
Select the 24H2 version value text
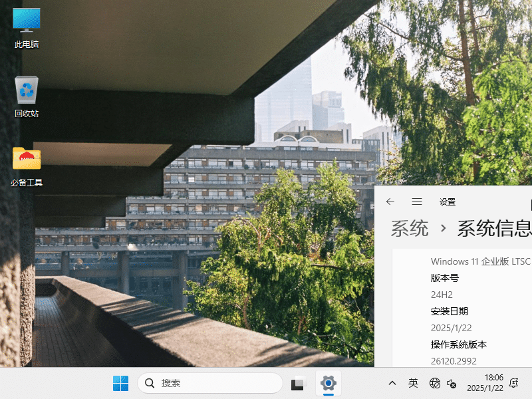442,295
